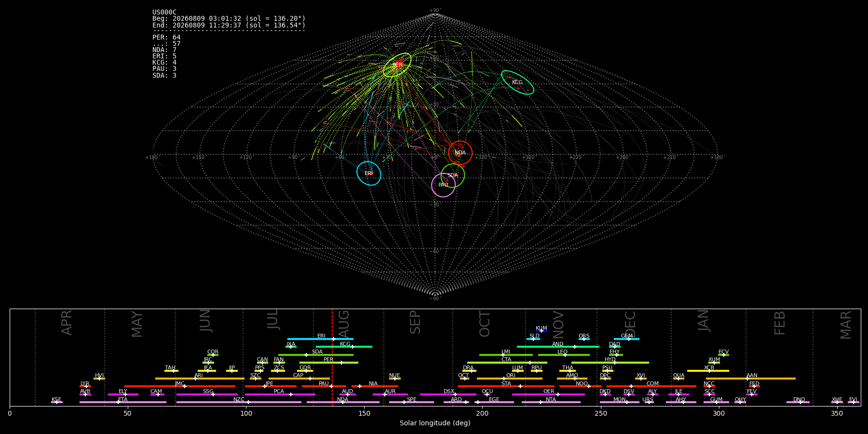Click the US000C station label
Image resolution: width=868 pixels, height=434 pixels.
pyautogui.click(x=164, y=13)
